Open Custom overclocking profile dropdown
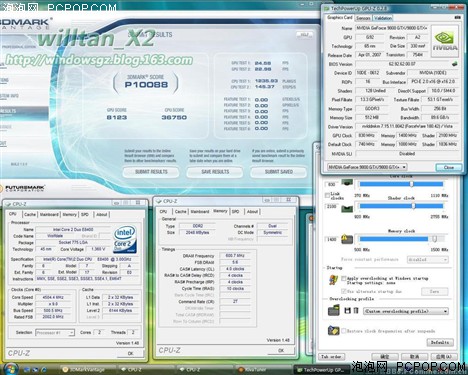Viewport: 468px width, 375px height. coord(406,311)
